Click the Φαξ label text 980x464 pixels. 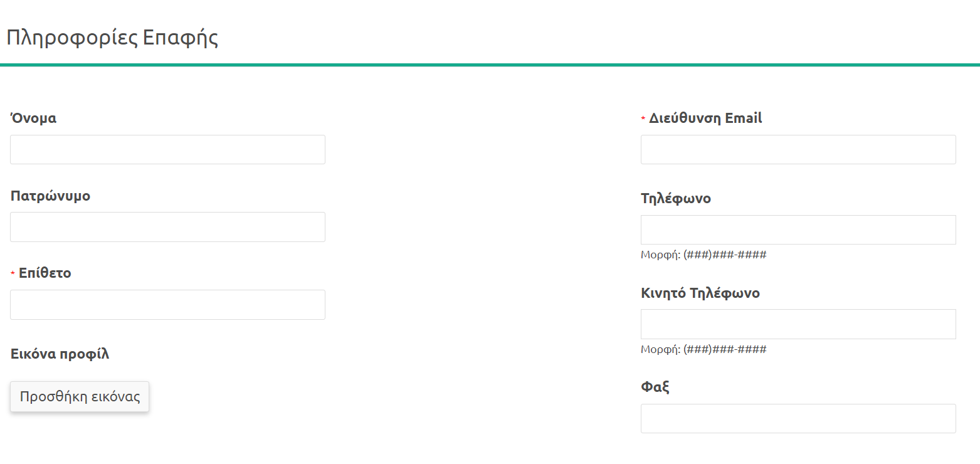pyautogui.click(x=655, y=387)
